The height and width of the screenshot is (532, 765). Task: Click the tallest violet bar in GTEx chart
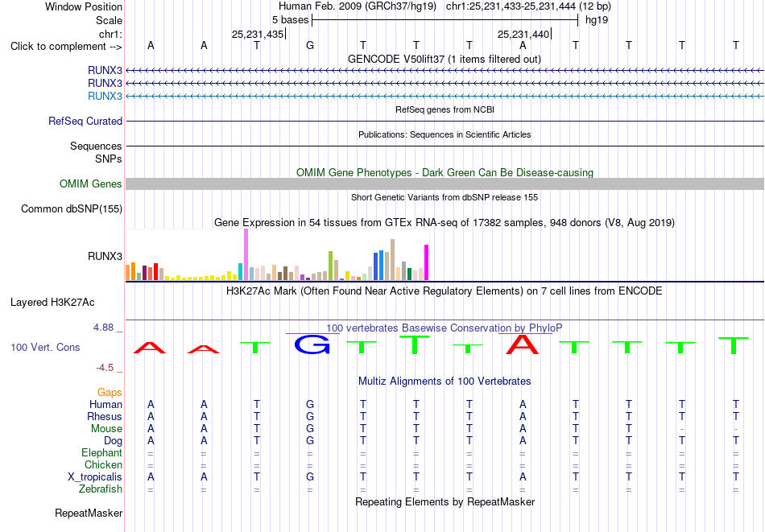[246, 254]
